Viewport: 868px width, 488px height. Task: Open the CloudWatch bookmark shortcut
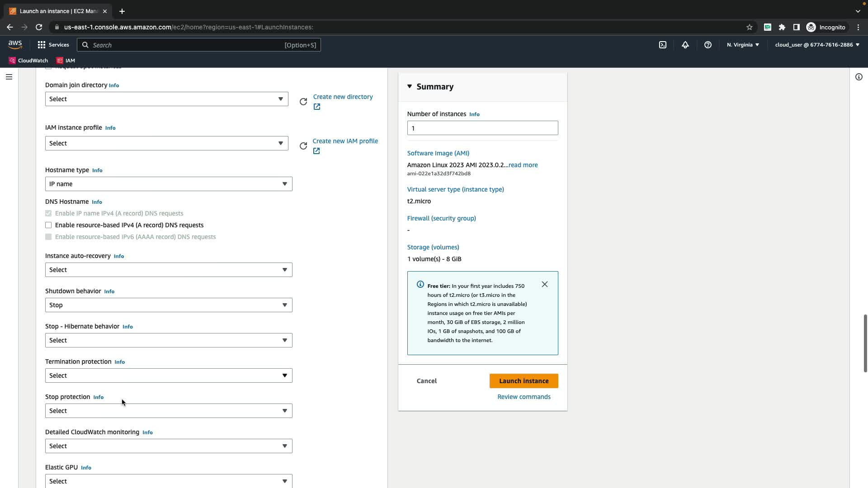(28, 60)
